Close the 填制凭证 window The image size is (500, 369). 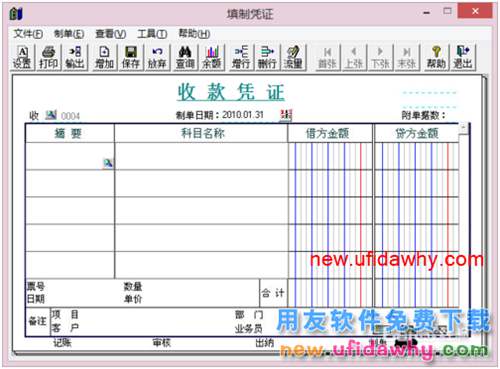(x=475, y=11)
